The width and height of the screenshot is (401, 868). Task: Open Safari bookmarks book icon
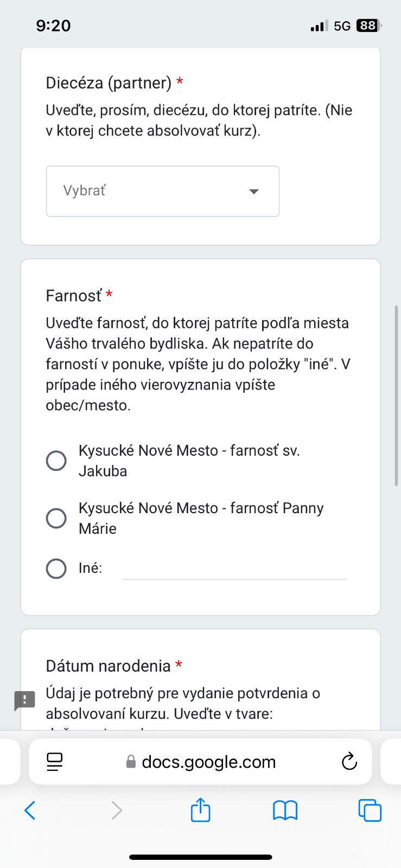click(x=285, y=810)
